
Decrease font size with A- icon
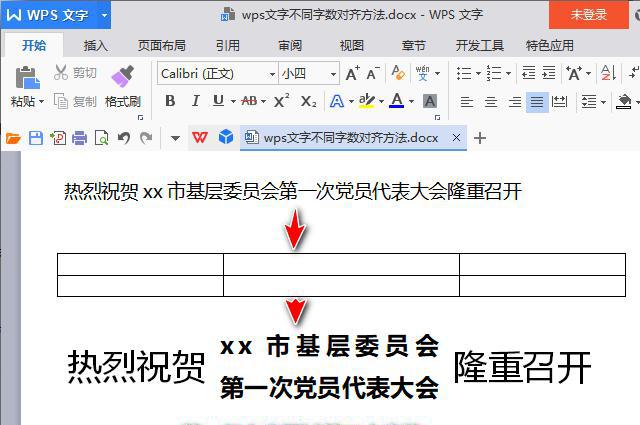coord(373,74)
